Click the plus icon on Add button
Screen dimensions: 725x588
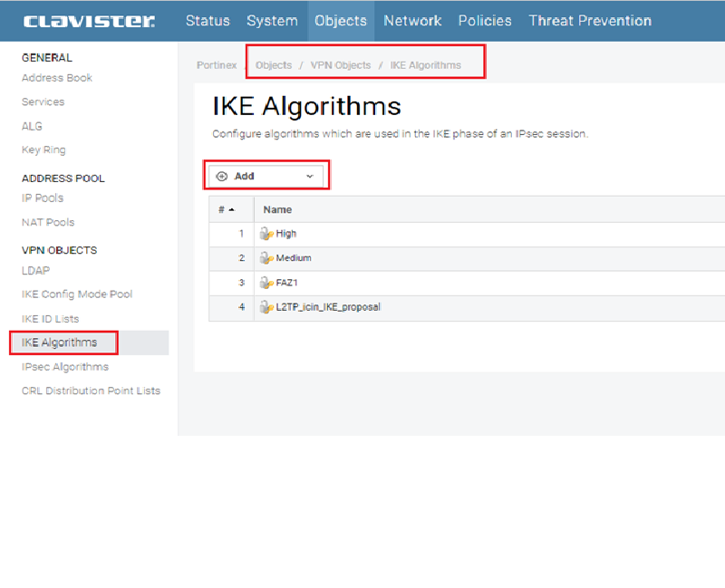click(222, 176)
